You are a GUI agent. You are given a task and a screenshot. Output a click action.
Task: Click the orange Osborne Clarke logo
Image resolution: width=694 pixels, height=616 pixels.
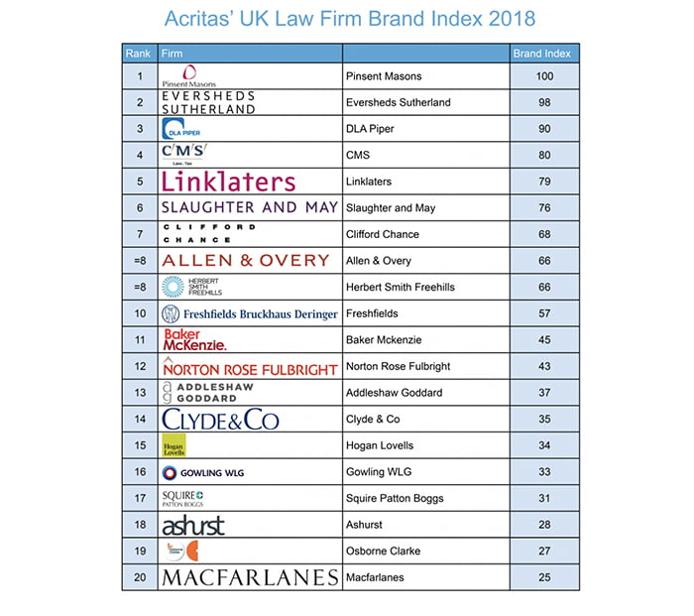182,551
